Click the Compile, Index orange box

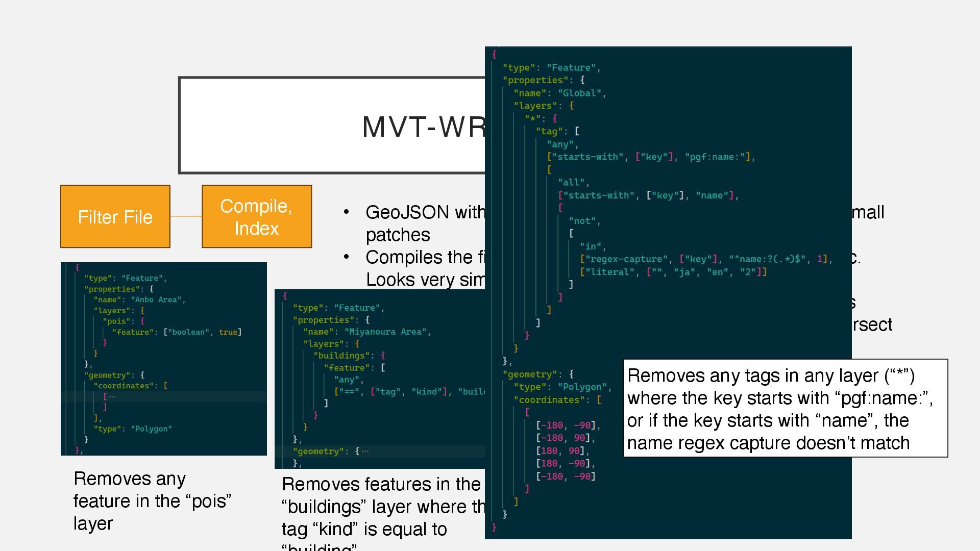pos(256,217)
